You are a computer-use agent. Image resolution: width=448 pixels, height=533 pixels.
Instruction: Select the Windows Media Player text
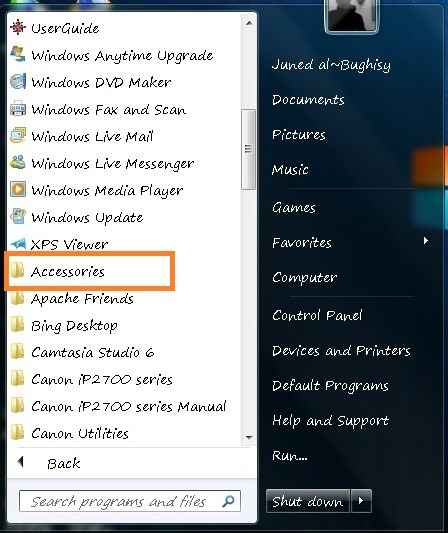click(107, 191)
